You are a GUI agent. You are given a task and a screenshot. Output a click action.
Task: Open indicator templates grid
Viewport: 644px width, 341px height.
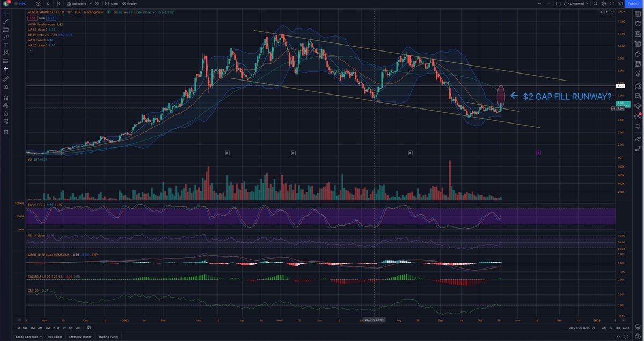coord(97,4)
